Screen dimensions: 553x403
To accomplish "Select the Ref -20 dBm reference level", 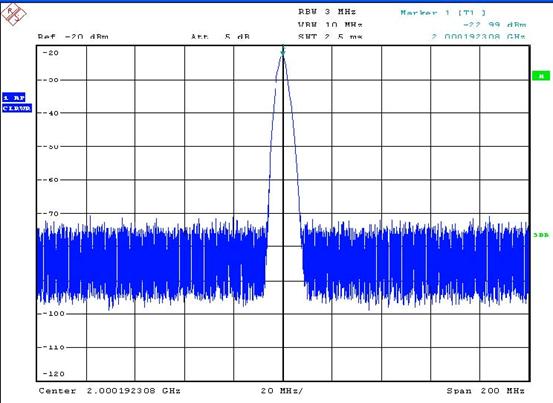I will coord(73,36).
